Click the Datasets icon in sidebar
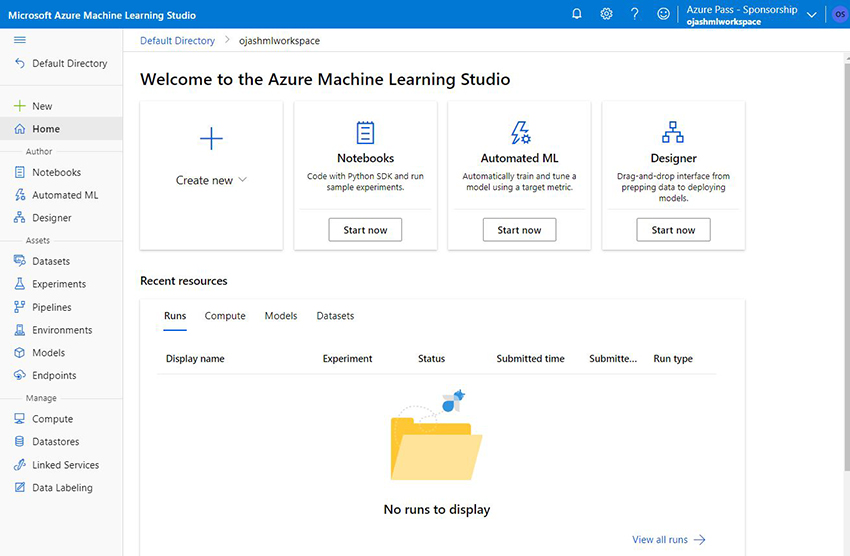This screenshot has height=556, width=850. (x=20, y=261)
